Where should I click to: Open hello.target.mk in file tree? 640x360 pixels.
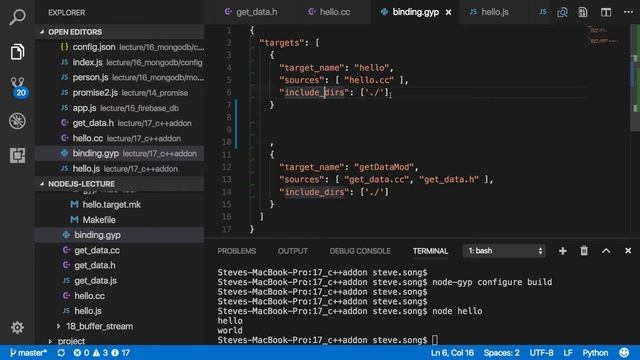pyautogui.click(x=120, y=204)
